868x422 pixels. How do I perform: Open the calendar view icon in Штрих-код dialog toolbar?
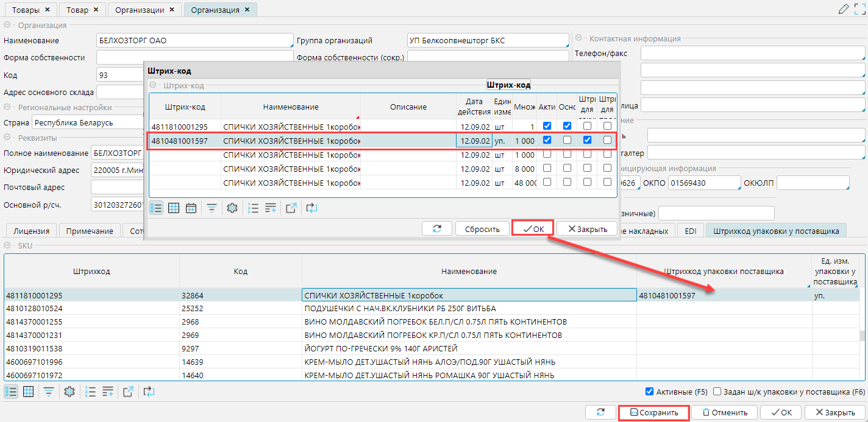pyautogui.click(x=191, y=208)
